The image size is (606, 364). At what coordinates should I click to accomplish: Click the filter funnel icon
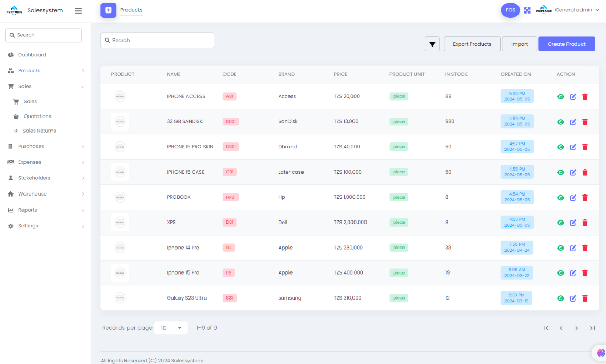pos(432,44)
